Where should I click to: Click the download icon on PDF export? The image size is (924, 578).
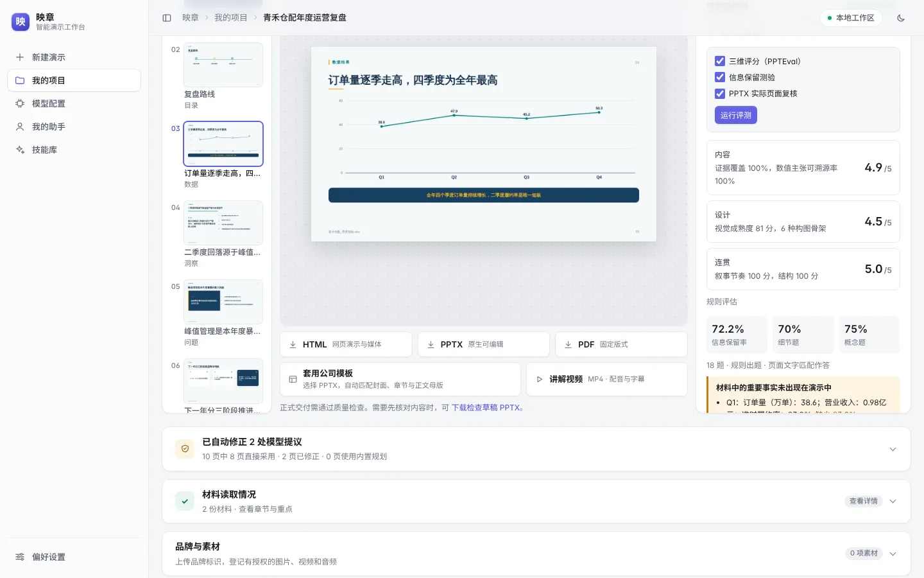568,344
